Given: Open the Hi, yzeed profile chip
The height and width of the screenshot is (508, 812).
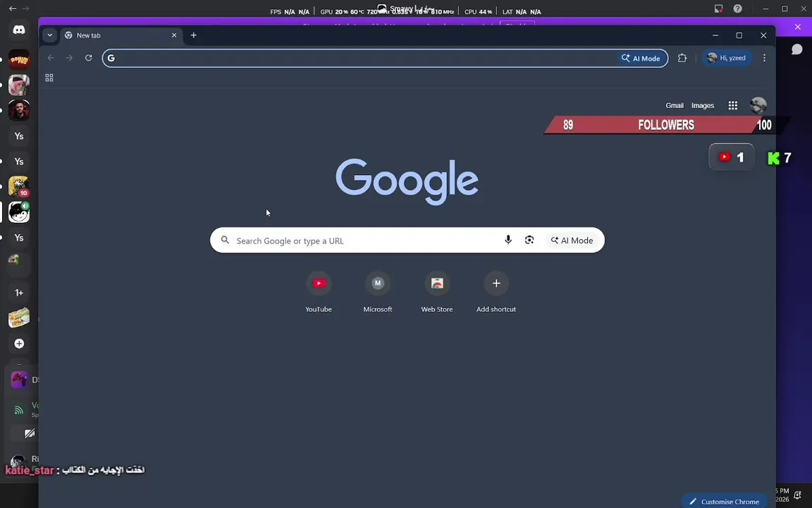Looking at the screenshot, I should click(x=727, y=58).
